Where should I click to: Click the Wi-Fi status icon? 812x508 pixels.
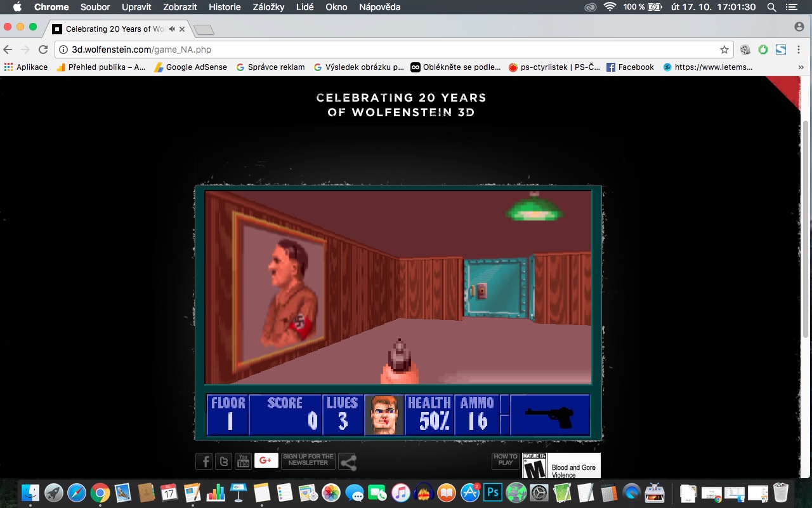click(x=610, y=7)
